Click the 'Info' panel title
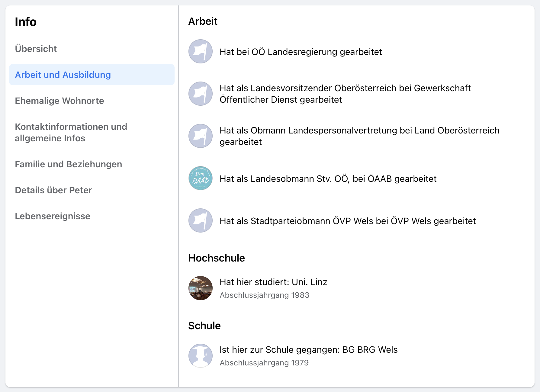This screenshot has height=392, width=540. pyautogui.click(x=26, y=22)
